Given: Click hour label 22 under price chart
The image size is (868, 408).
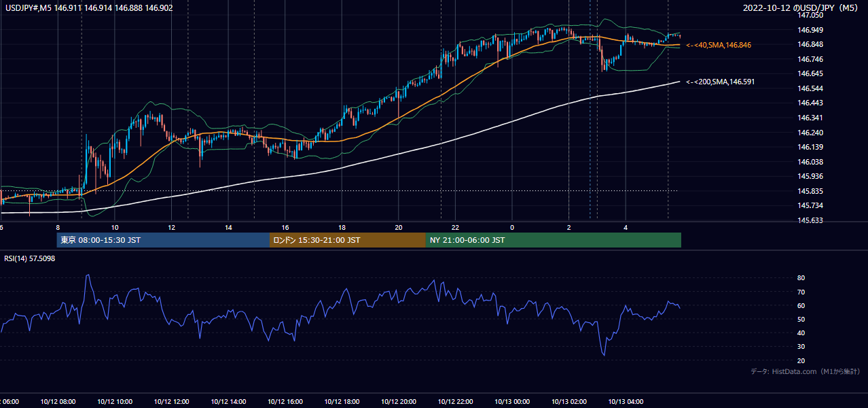Looking at the screenshot, I should pos(455,227).
